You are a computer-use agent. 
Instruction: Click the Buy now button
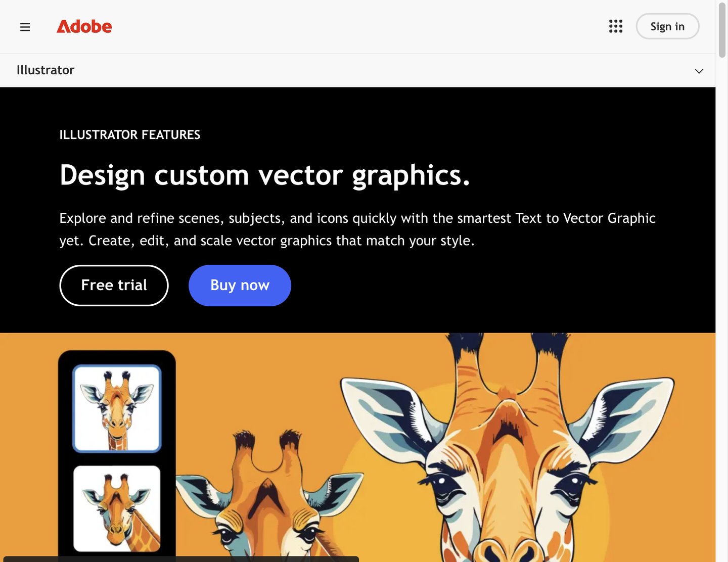(240, 285)
